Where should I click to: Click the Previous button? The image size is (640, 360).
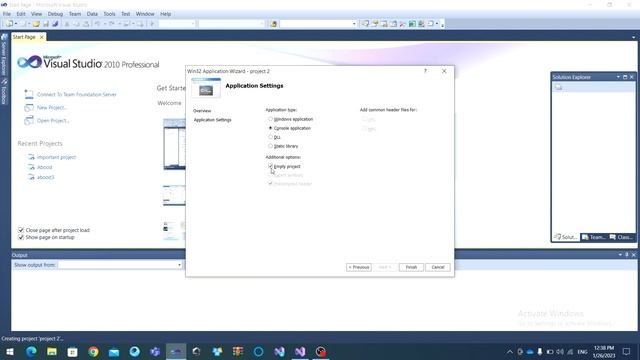(359, 267)
